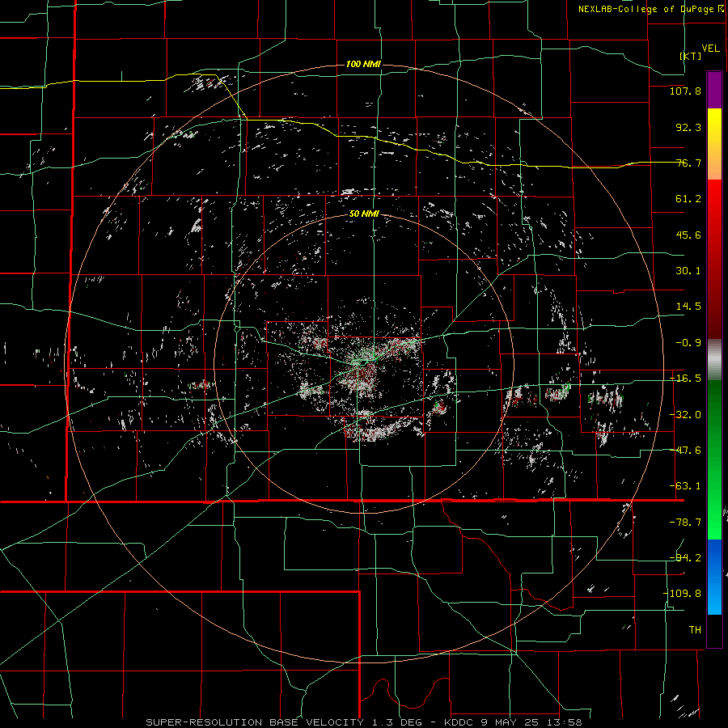Click the 92.3 velocity scale value
Image resolution: width=728 pixels, height=728 pixels.
[688, 127]
